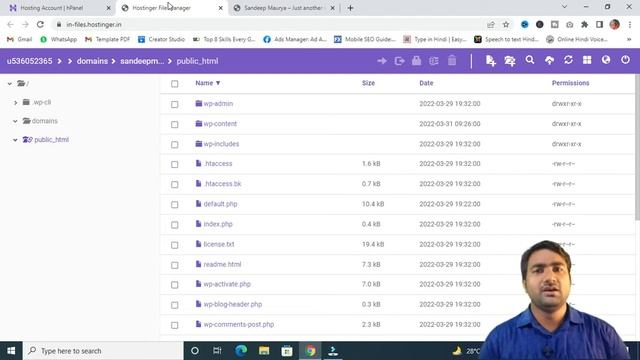Open the browser extensions puzzle icon
This screenshot has width=640, height=360.
click(x=584, y=24)
